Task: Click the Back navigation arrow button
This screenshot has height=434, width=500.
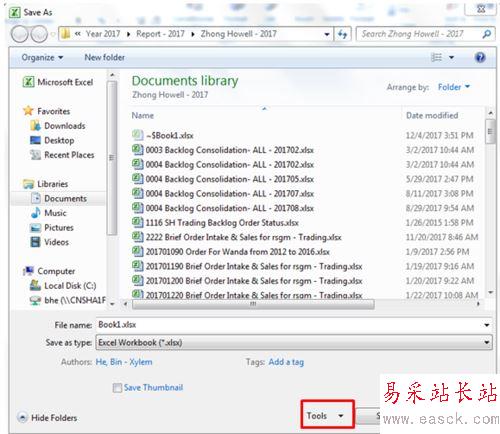Action: pos(20,34)
